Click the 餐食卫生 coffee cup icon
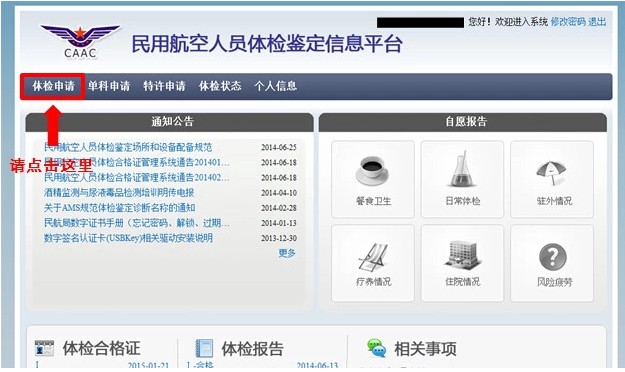 372,171
